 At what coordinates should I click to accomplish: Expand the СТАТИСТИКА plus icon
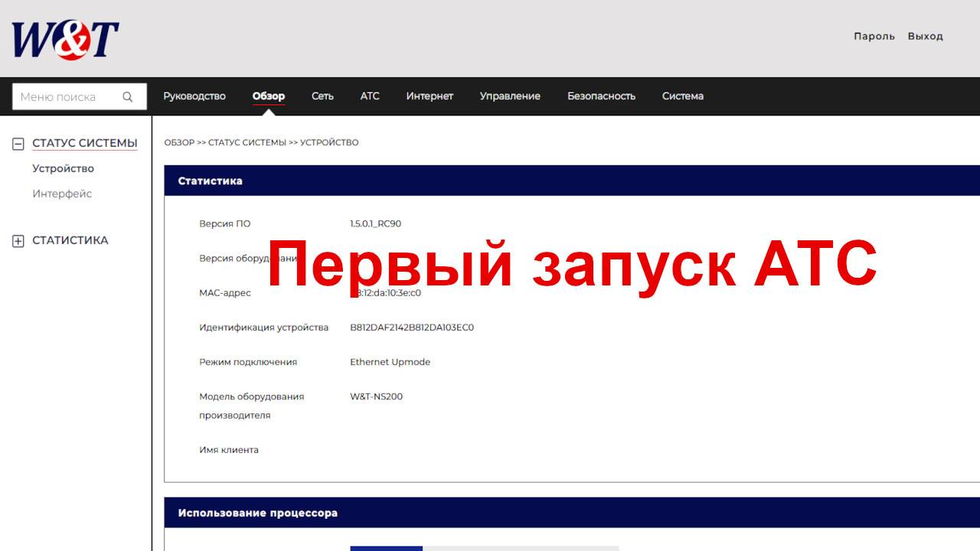tap(18, 241)
